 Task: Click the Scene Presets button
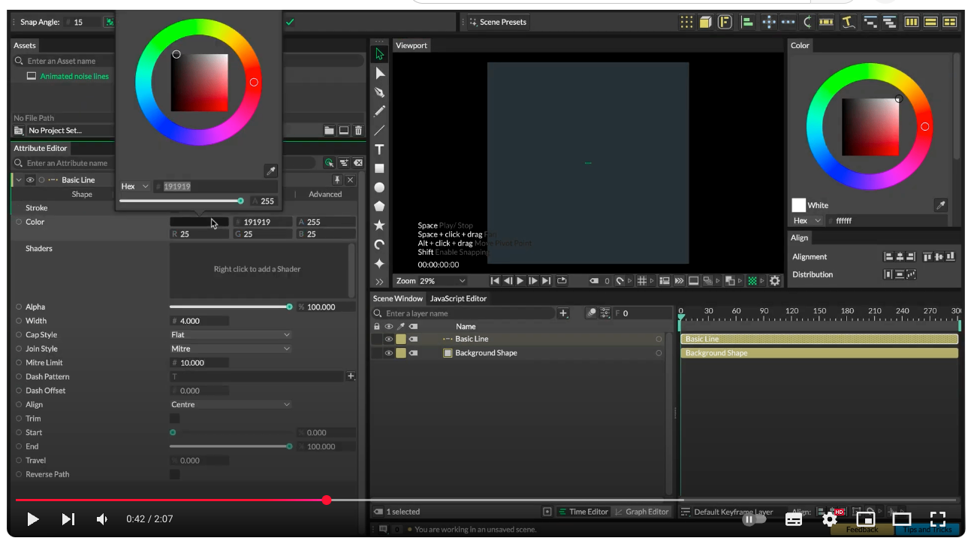497,22
